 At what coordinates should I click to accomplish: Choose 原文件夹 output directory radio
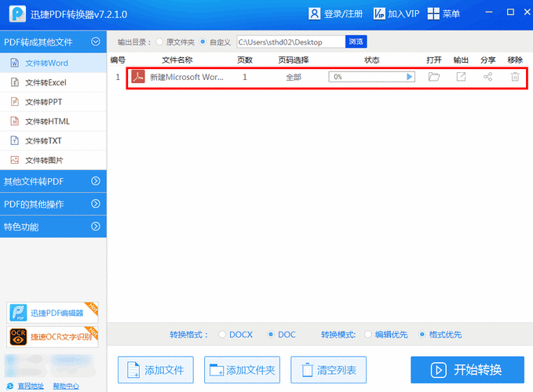coord(159,42)
